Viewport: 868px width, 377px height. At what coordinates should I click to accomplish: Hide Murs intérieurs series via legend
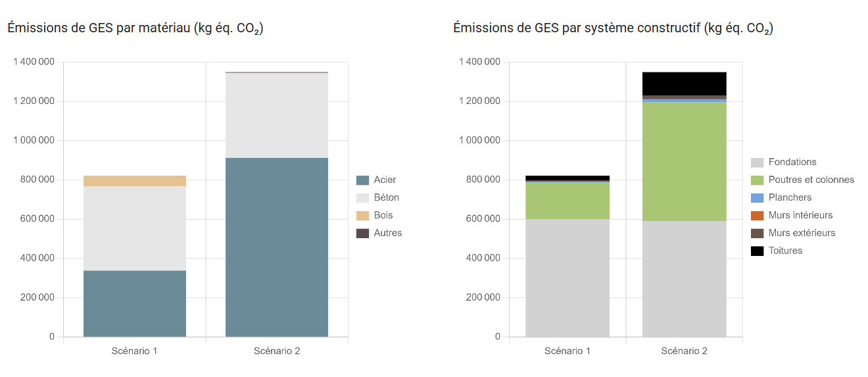pyautogui.click(x=800, y=215)
